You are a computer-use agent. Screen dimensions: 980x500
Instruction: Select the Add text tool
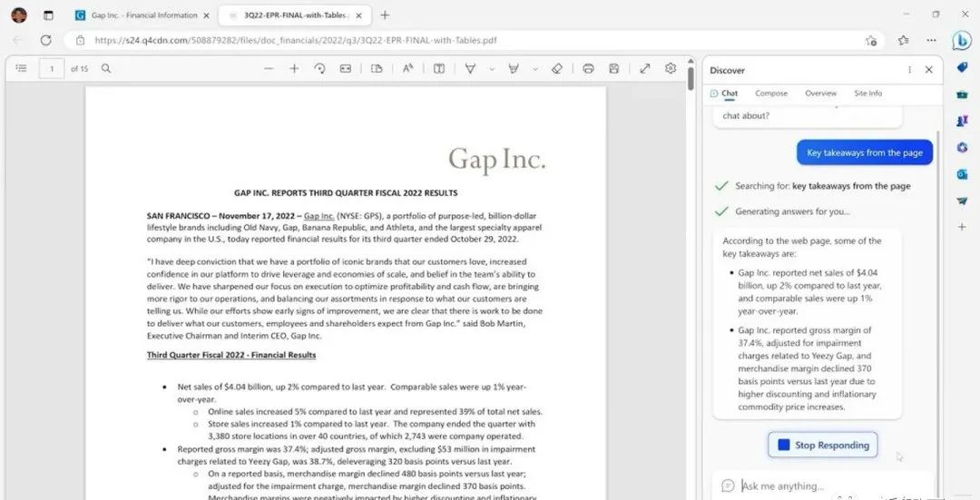tap(439, 69)
